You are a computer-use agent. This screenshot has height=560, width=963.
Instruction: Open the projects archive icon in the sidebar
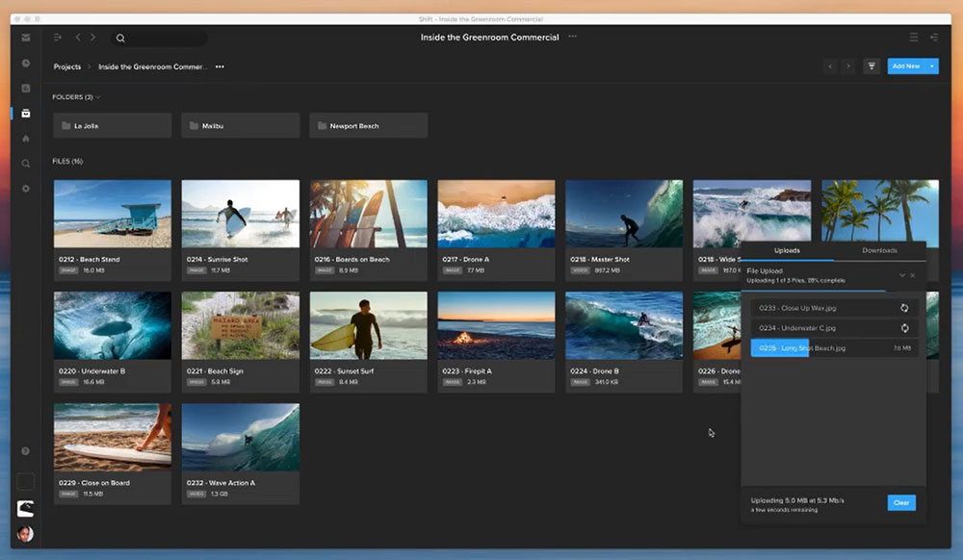tap(26, 114)
